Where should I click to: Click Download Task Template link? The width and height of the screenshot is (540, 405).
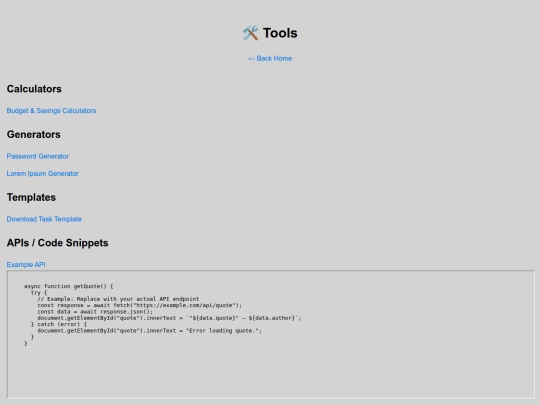(x=44, y=219)
